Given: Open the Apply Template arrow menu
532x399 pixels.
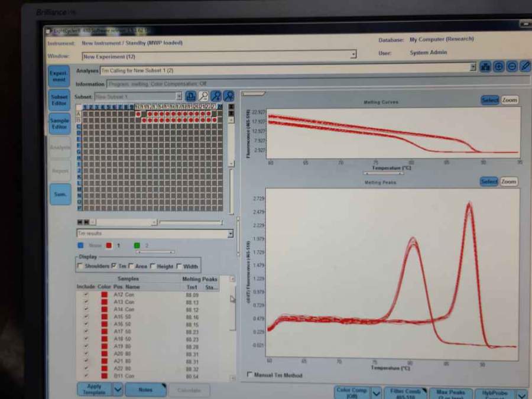Looking at the screenshot, I should click(x=118, y=389).
